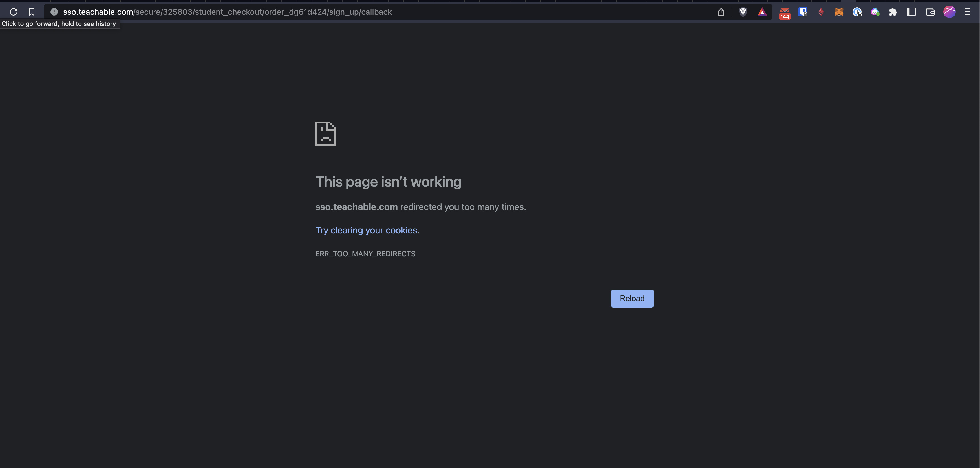Open the Ethereum wallet extension
Viewport: 980px width, 468px height.
click(821, 12)
